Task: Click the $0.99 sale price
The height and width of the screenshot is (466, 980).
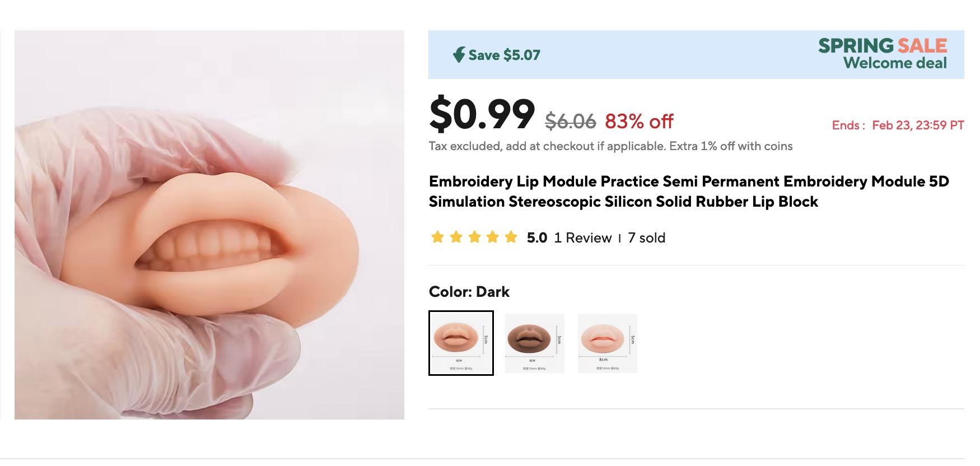Action: 482,115
